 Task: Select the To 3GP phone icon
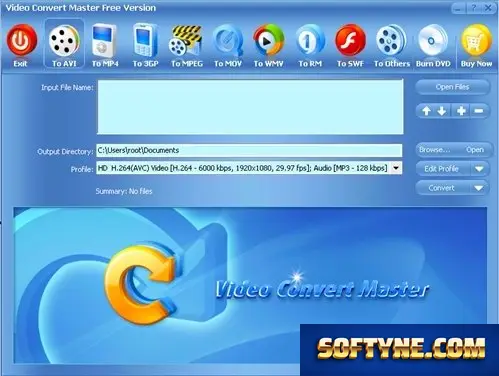(x=145, y=41)
